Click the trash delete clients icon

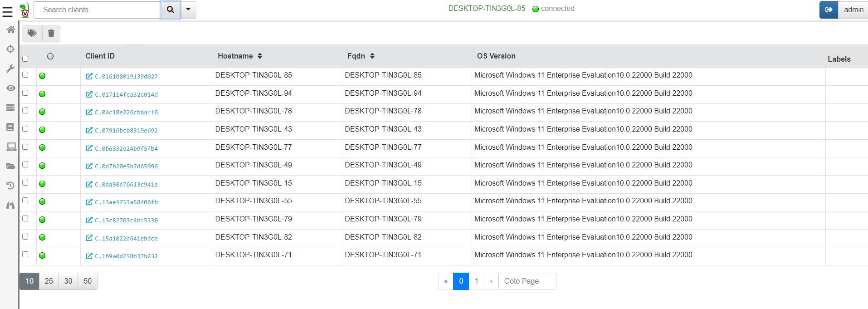coord(51,34)
